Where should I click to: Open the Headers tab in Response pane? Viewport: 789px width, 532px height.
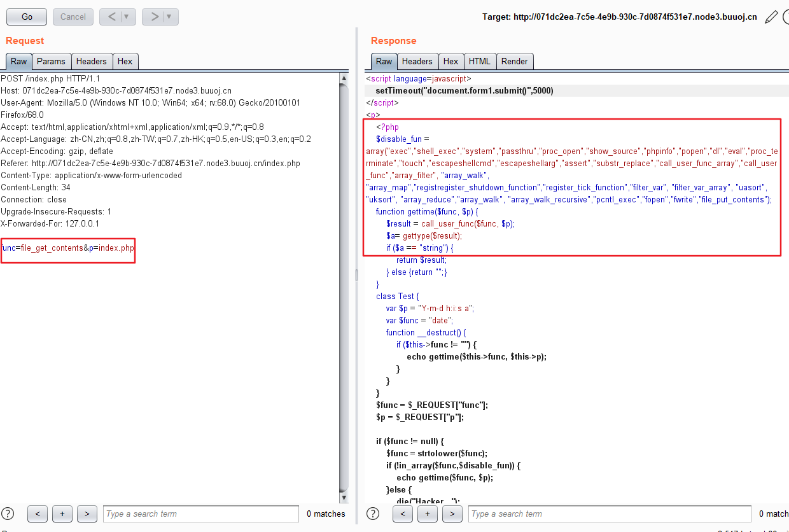click(417, 62)
